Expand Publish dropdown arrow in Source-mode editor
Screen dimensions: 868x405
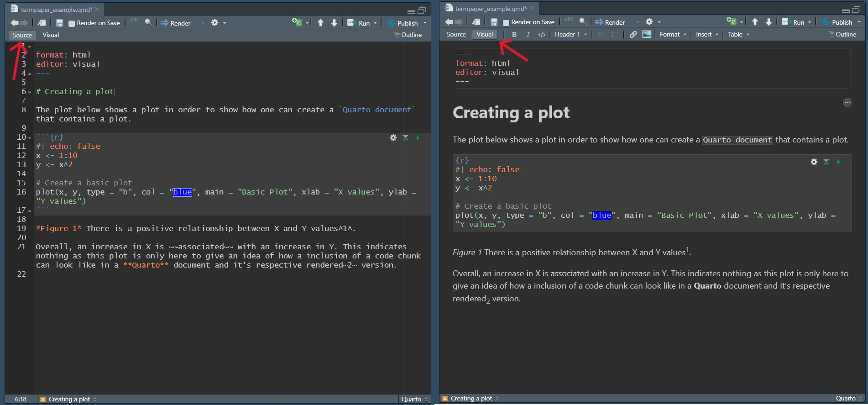pyautogui.click(x=425, y=23)
